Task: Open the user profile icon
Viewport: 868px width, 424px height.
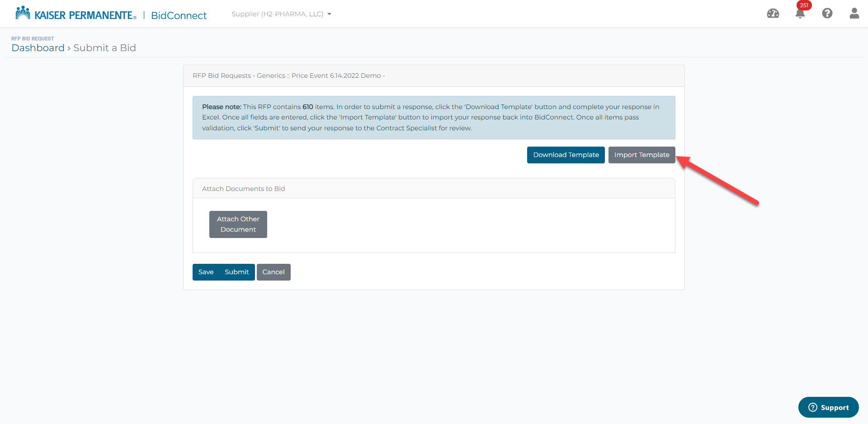Action: 854,14
